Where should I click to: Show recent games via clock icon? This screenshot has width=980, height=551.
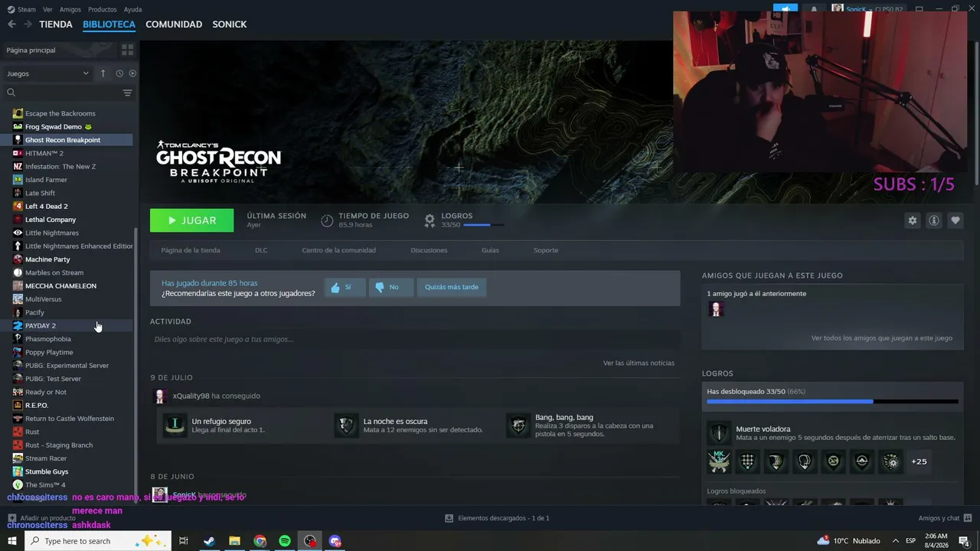pos(119,73)
